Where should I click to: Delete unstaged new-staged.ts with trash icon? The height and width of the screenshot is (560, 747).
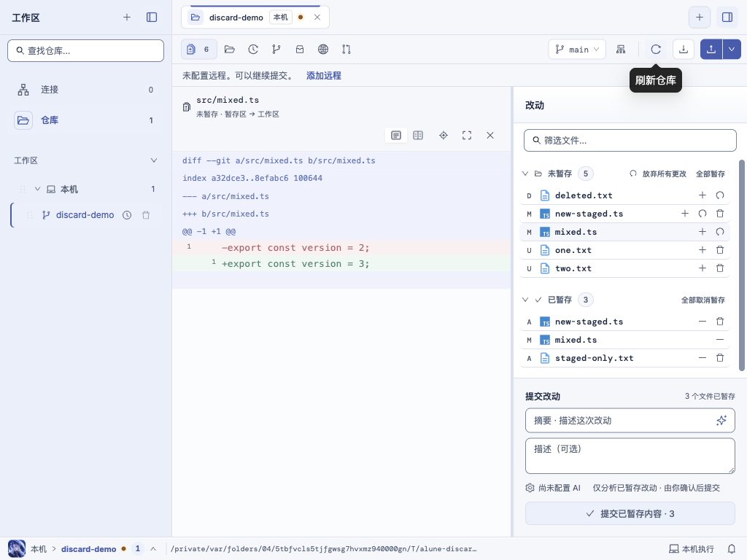pyautogui.click(x=720, y=214)
